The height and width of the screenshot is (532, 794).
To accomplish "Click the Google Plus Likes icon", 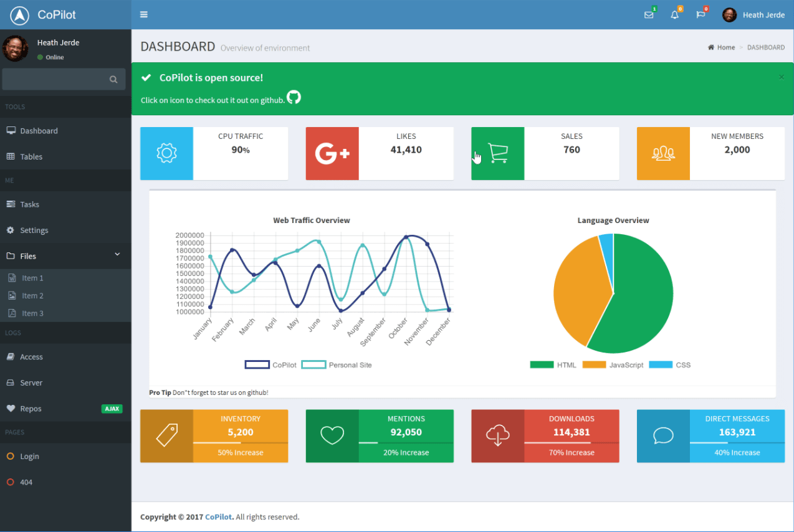I will (x=332, y=154).
